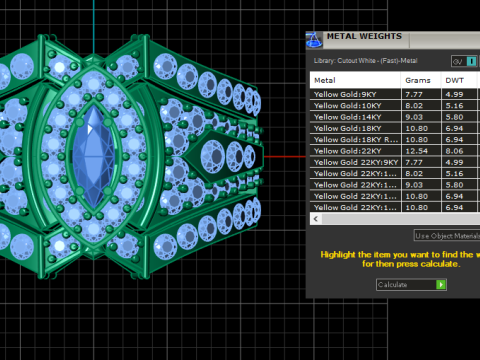Click the green arrow on Calculate

pos(441,285)
